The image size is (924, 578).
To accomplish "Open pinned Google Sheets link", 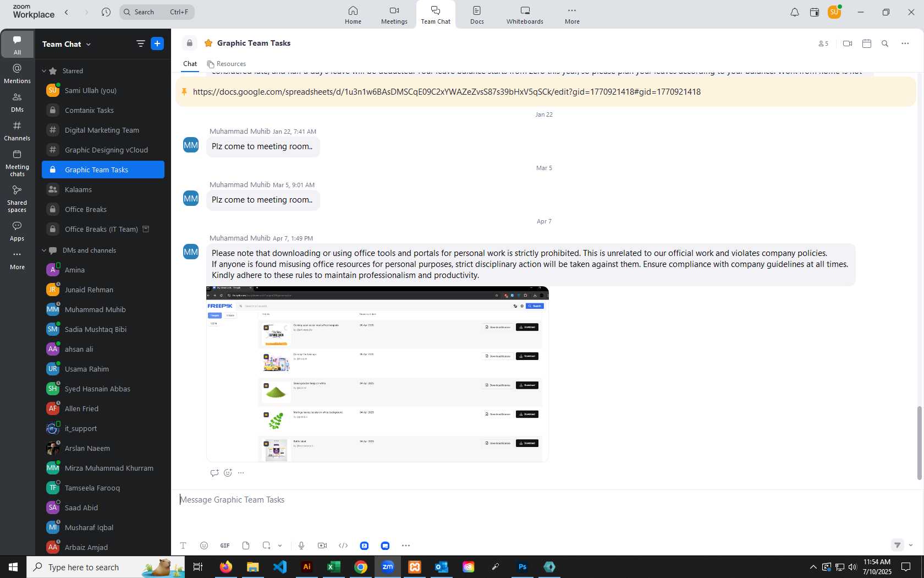I will click(447, 92).
